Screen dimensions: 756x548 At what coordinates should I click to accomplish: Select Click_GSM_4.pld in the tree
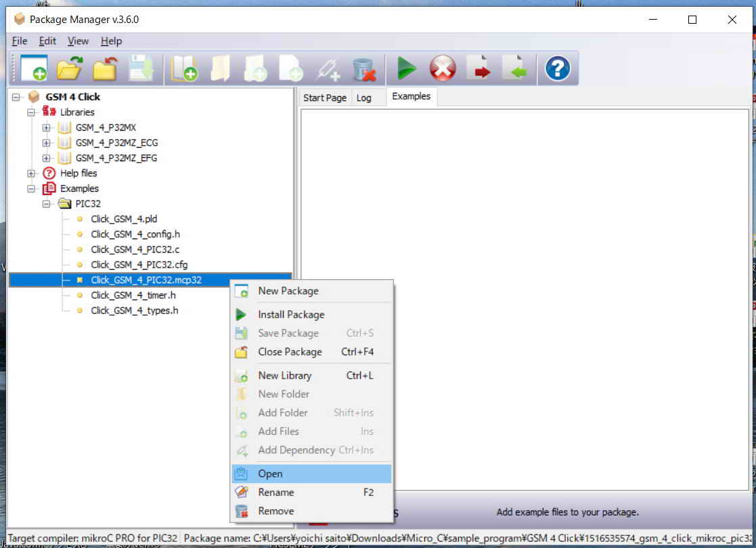(x=124, y=219)
